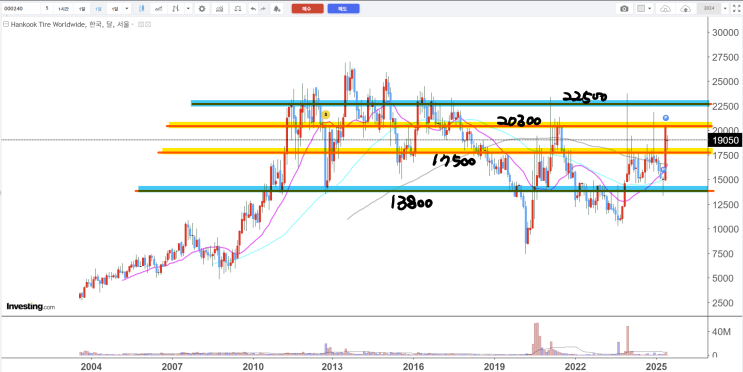Click the 2004 time axis label
This screenshot has height=372, width=743.
coord(91,367)
